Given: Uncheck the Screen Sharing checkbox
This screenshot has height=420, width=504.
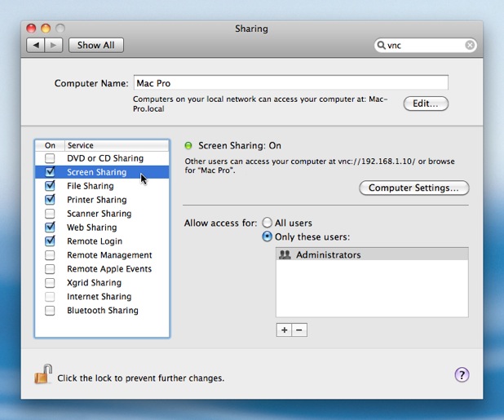Looking at the screenshot, I should [x=50, y=172].
